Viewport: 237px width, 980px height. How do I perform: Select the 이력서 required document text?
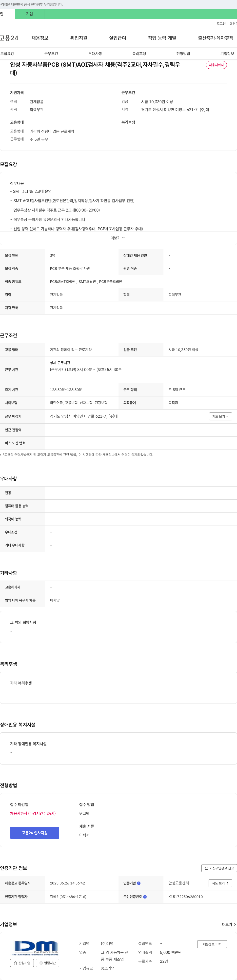(84, 835)
